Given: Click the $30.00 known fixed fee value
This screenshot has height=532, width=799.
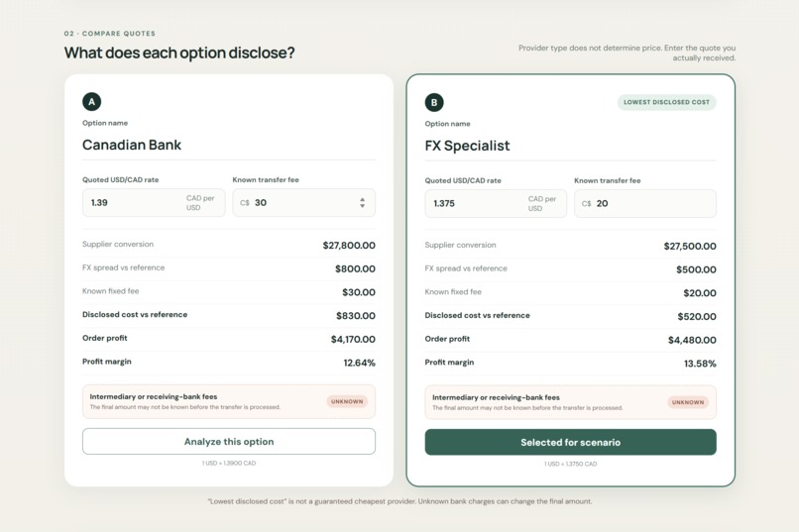Looking at the screenshot, I should point(359,292).
